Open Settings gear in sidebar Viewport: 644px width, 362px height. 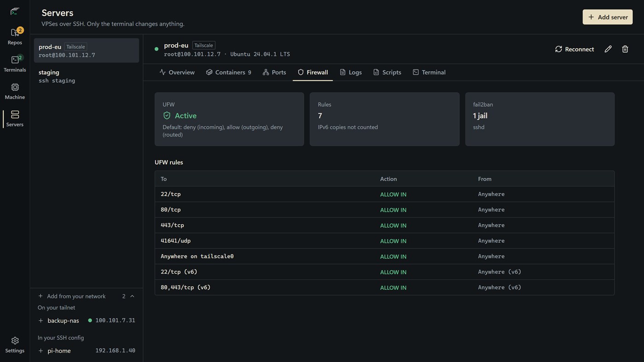click(x=15, y=341)
